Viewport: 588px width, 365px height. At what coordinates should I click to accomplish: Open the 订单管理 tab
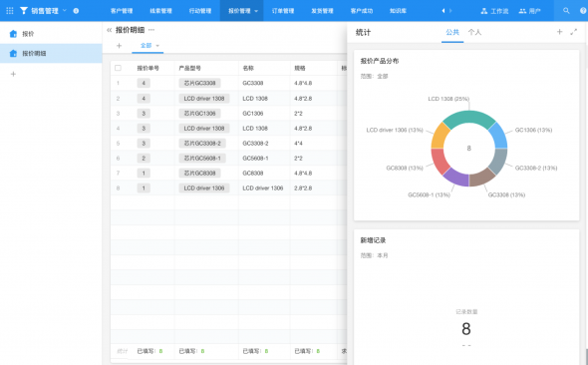[283, 11]
